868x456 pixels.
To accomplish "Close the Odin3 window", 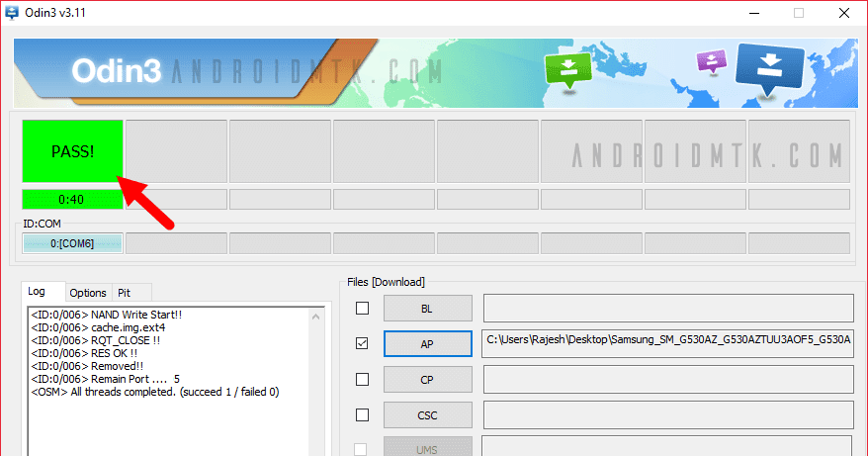I will point(843,13).
